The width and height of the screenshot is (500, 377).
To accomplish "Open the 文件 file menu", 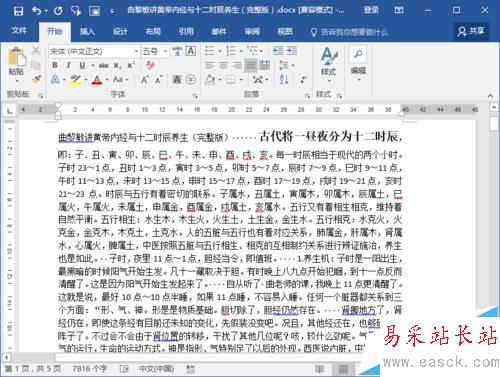I will click(x=19, y=31).
